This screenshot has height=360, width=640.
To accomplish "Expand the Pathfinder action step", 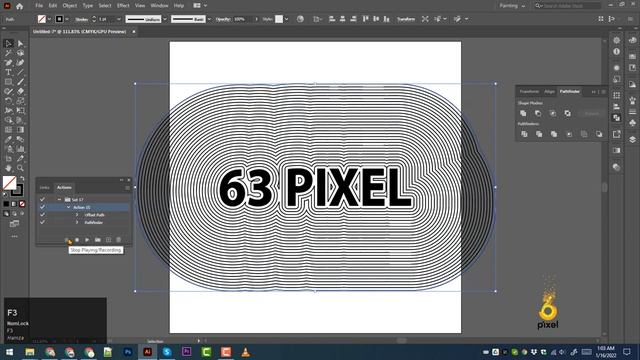I will (77, 222).
